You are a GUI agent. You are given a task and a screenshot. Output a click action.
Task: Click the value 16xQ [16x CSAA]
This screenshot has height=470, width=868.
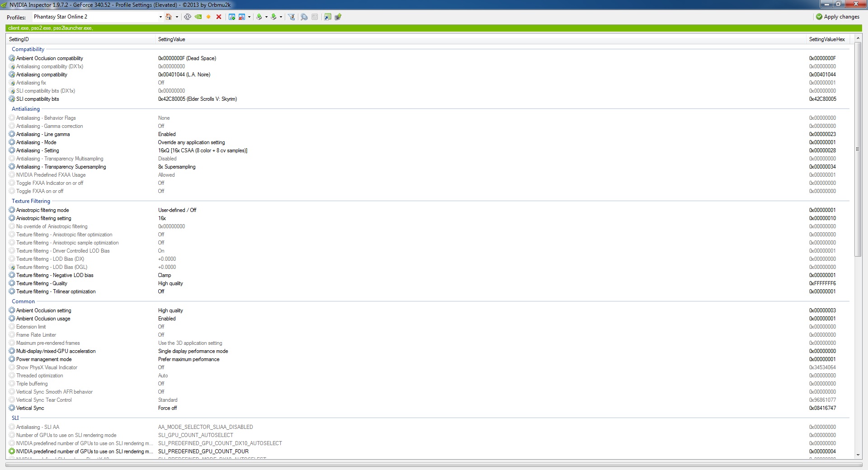click(x=203, y=150)
